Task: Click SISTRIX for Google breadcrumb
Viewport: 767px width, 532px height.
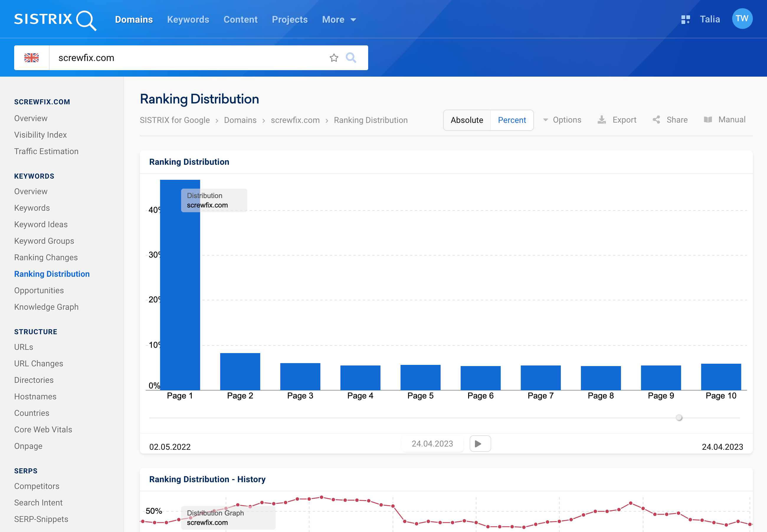Action: [175, 120]
